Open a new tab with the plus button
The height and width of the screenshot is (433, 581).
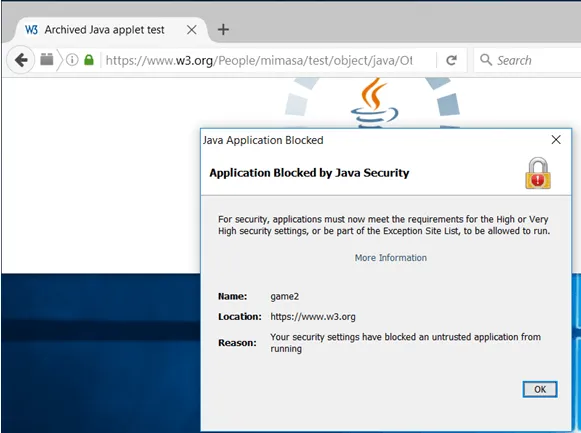pyautogui.click(x=223, y=29)
